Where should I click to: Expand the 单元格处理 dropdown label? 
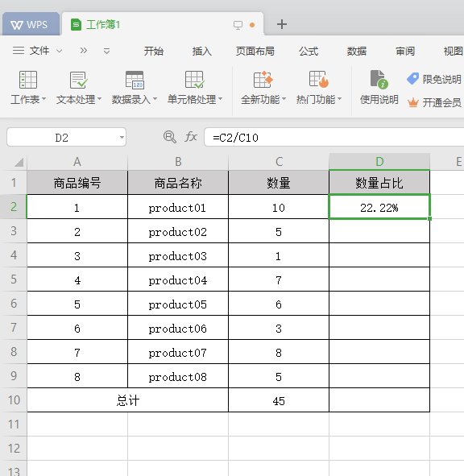point(195,99)
